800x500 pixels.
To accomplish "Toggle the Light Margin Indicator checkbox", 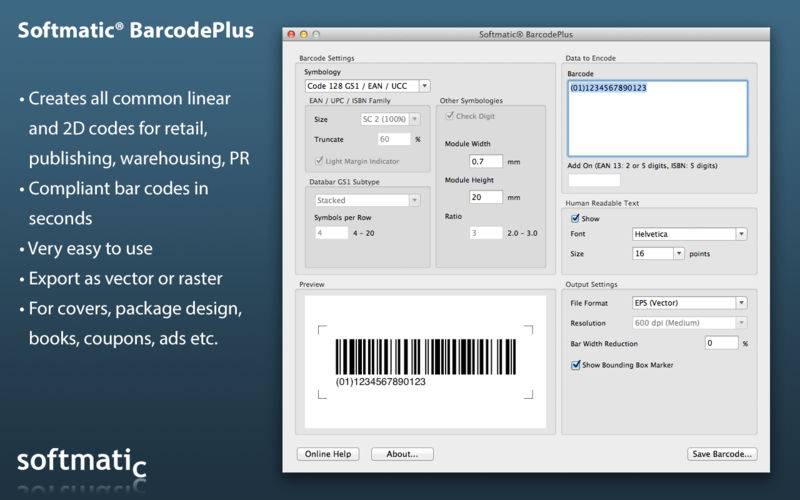I will coord(319,161).
